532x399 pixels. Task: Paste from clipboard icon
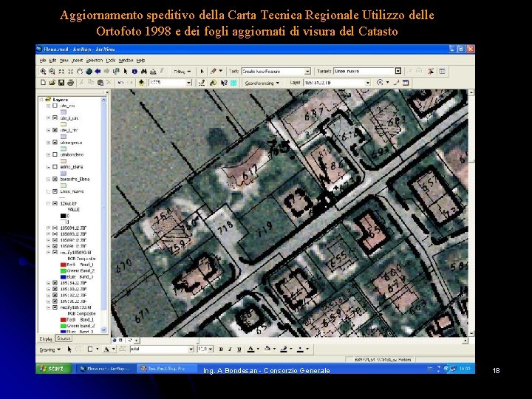point(100,83)
